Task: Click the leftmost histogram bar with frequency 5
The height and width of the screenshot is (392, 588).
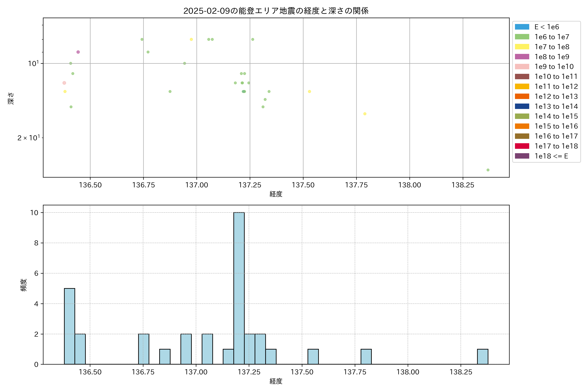Action: tap(70, 326)
